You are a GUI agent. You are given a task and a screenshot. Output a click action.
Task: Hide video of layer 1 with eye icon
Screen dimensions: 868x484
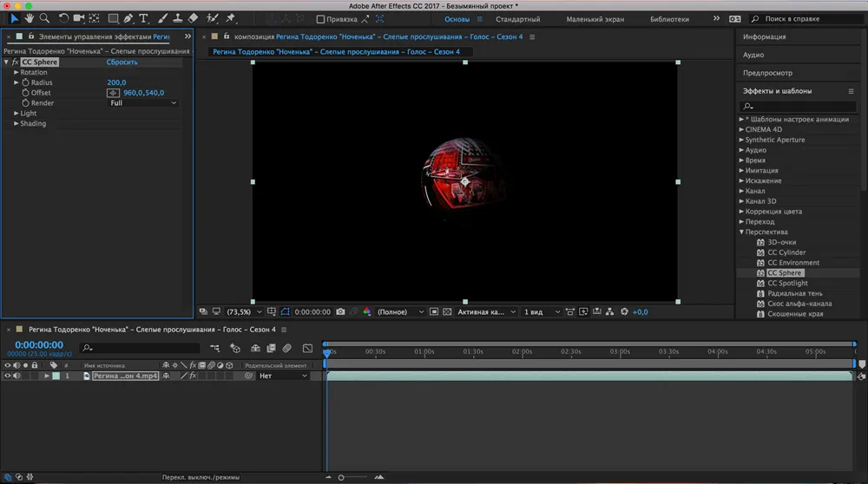pyautogui.click(x=7, y=376)
